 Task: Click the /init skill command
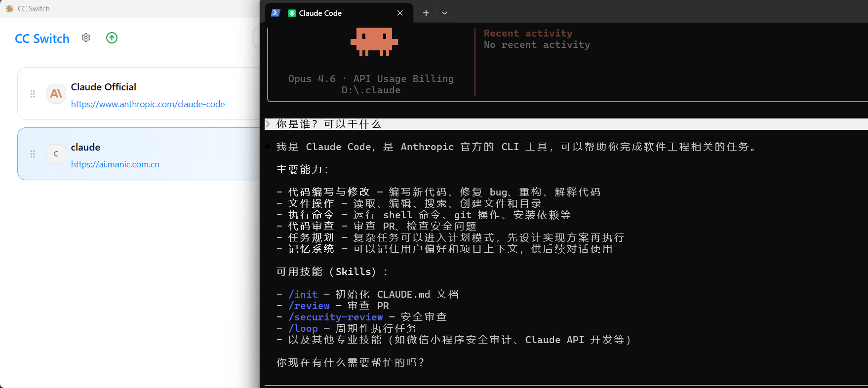303,294
